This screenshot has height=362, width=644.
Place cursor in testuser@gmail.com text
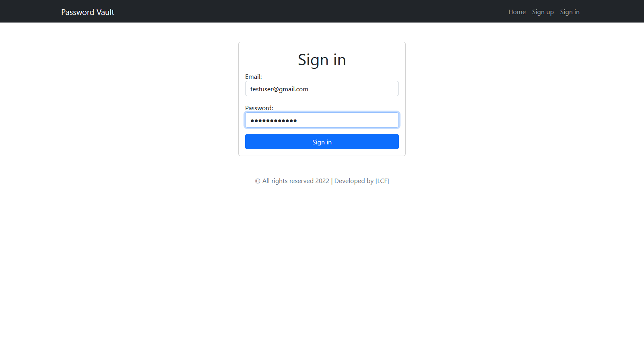(x=279, y=89)
